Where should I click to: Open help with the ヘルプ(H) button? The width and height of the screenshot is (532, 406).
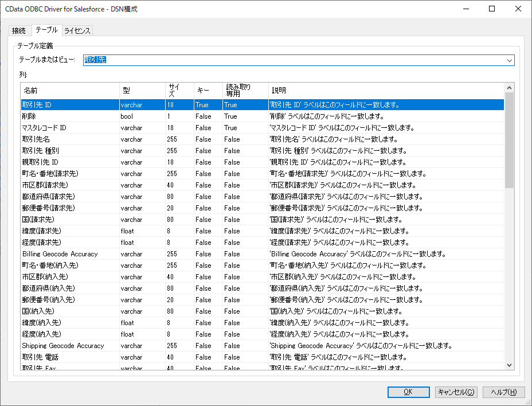pos(503,392)
